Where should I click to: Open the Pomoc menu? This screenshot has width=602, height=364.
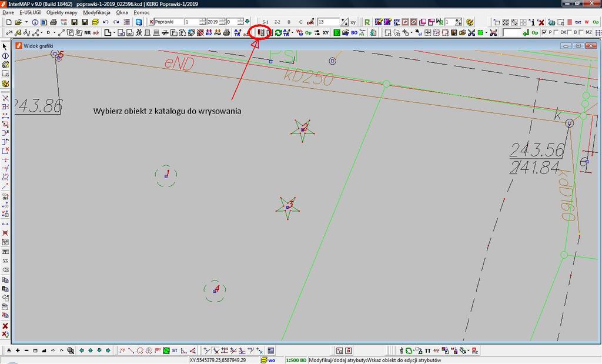tap(141, 12)
